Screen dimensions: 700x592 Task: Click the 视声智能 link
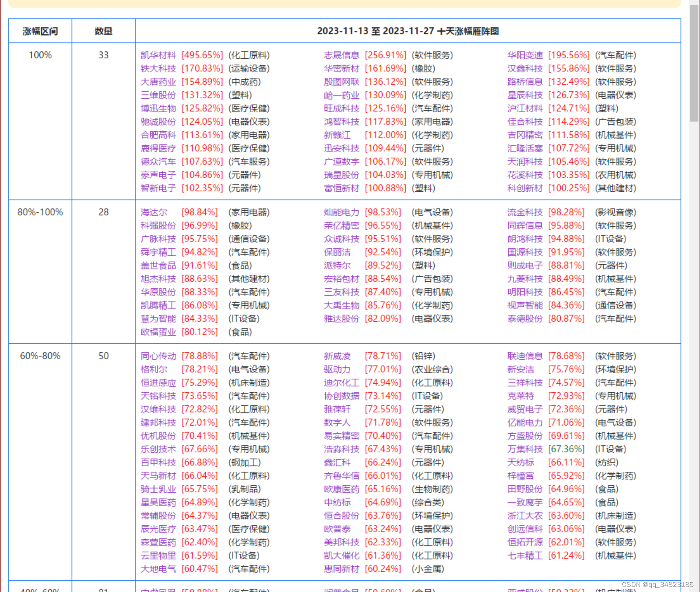click(525, 305)
